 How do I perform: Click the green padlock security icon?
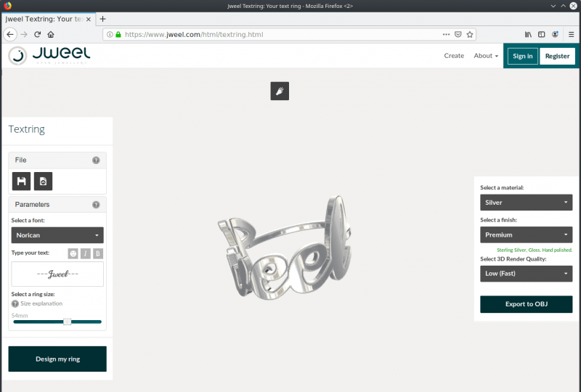click(118, 34)
